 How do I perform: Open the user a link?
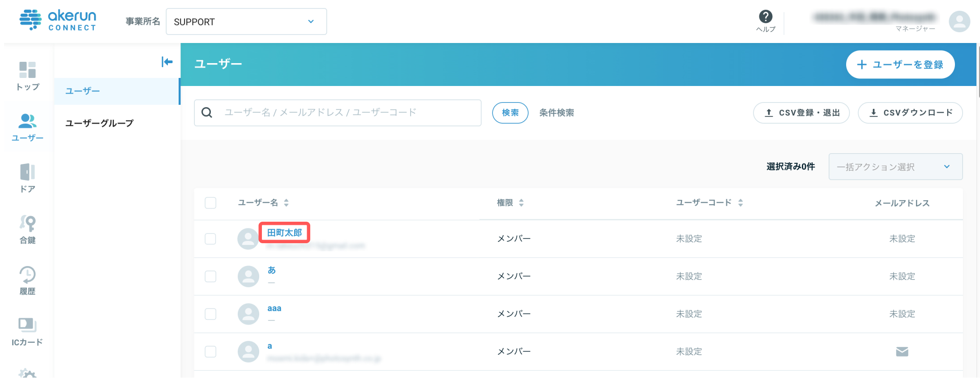[270, 346]
